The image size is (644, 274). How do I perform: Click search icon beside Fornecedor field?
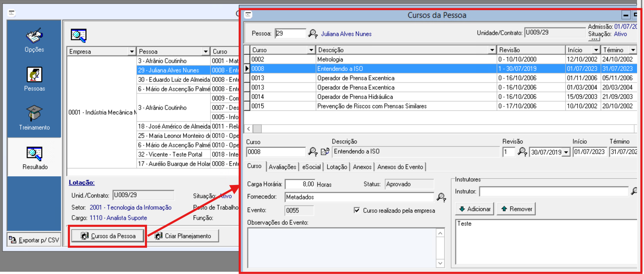coord(441,197)
